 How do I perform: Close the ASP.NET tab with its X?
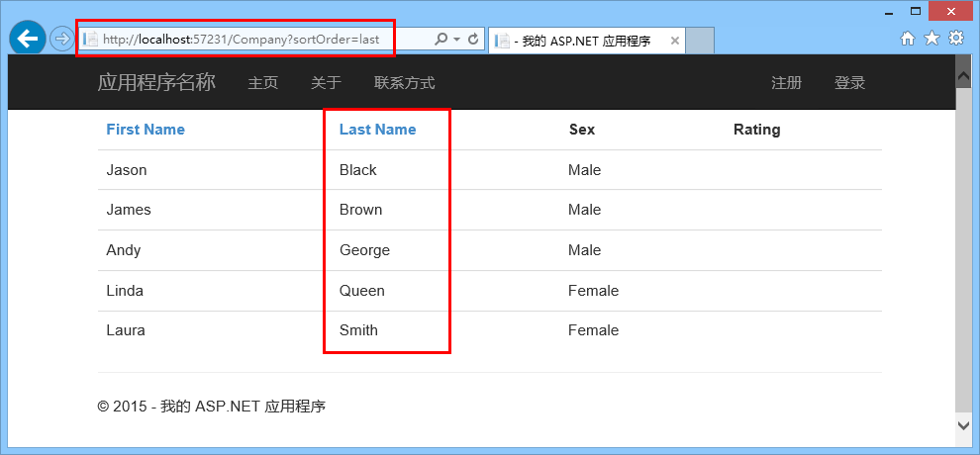coord(674,42)
